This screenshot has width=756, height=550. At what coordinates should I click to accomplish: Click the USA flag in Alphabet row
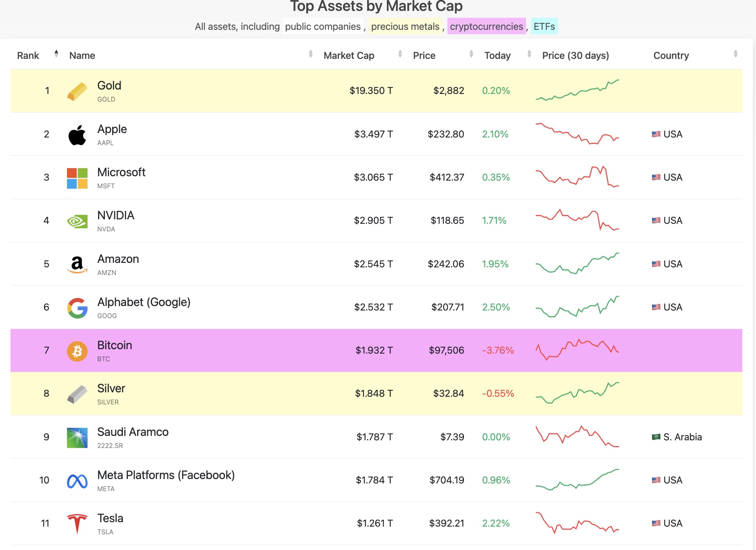[x=656, y=307]
